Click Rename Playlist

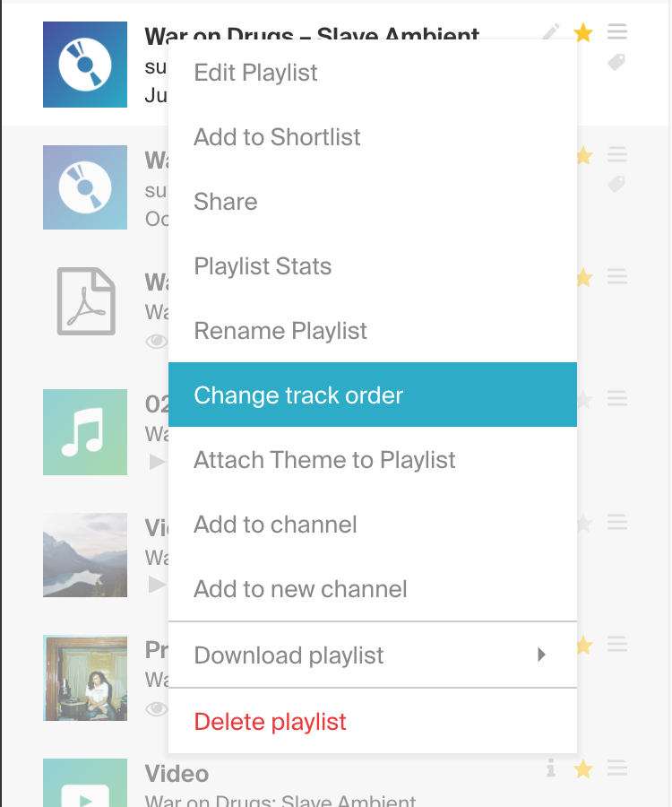coord(280,330)
